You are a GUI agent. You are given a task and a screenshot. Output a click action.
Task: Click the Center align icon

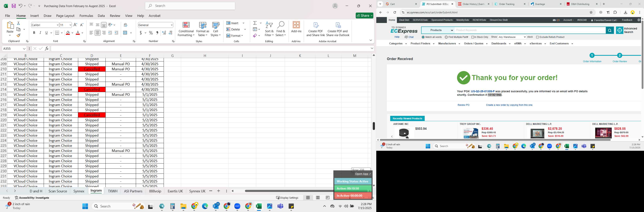(97, 33)
